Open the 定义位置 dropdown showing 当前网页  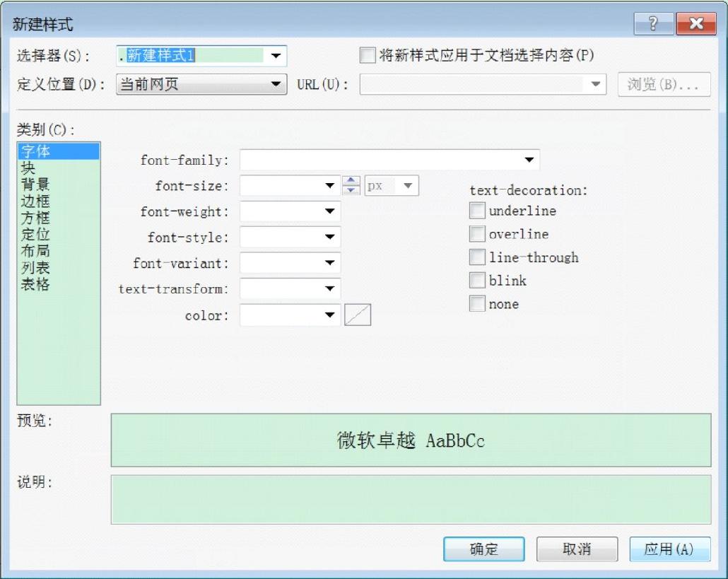[x=201, y=84]
